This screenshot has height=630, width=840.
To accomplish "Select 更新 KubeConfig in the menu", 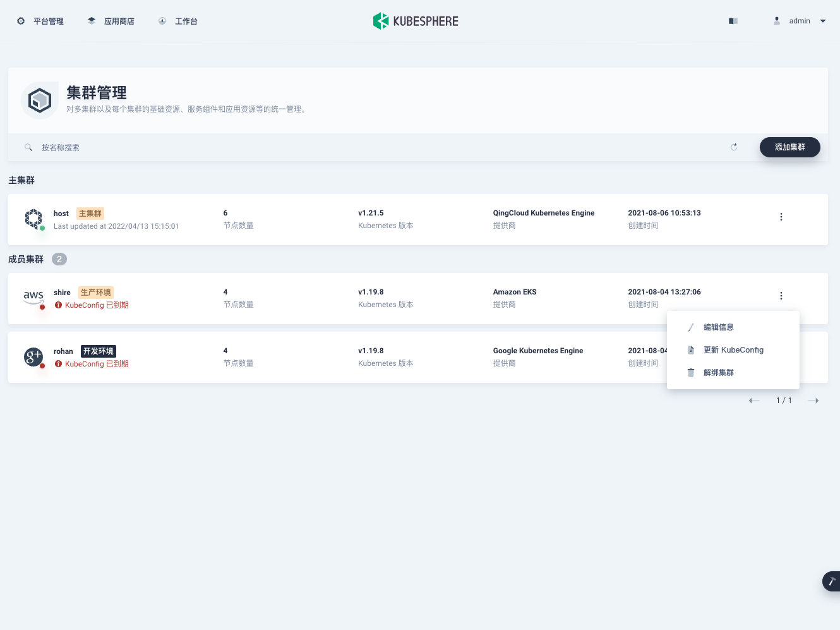I will point(733,349).
